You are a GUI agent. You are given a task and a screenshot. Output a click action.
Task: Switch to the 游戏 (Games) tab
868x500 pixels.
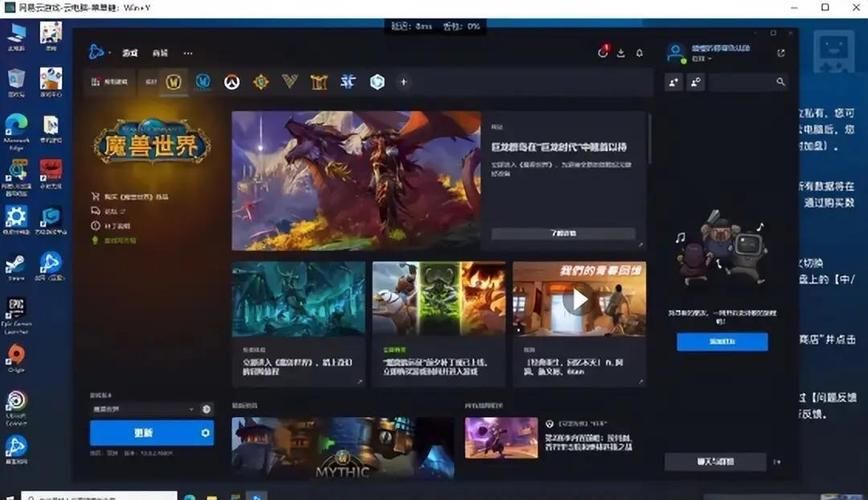130,53
